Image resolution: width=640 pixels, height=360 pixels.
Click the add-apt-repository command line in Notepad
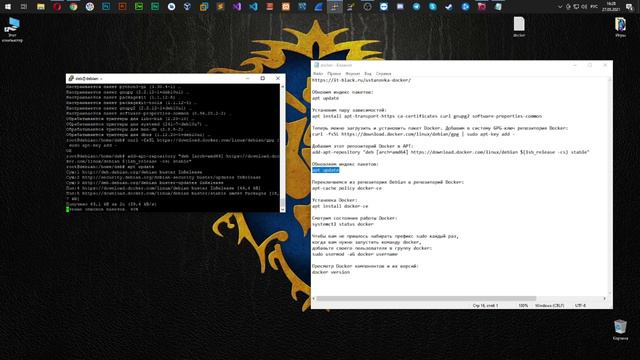(x=451, y=152)
